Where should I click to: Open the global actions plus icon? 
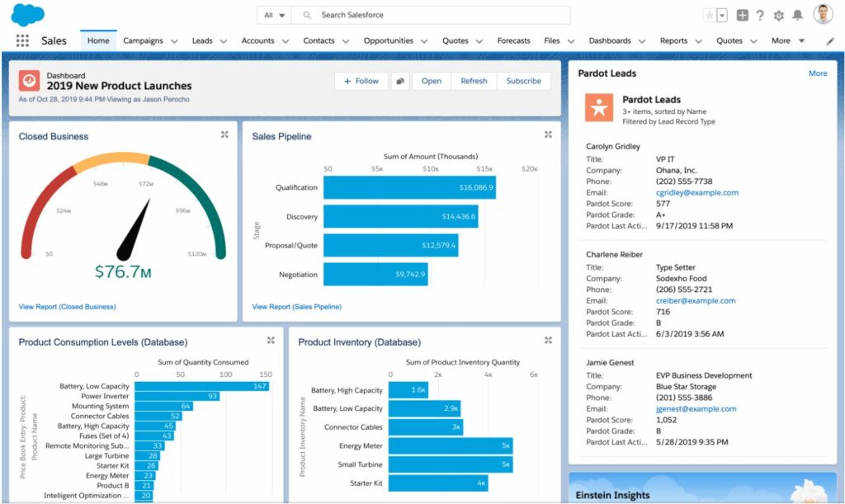click(742, 15)
